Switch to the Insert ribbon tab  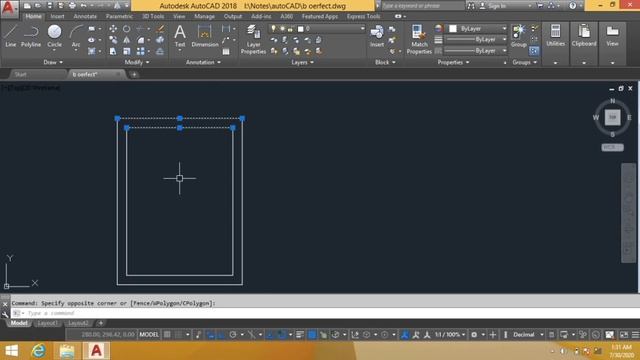(57, 16)
